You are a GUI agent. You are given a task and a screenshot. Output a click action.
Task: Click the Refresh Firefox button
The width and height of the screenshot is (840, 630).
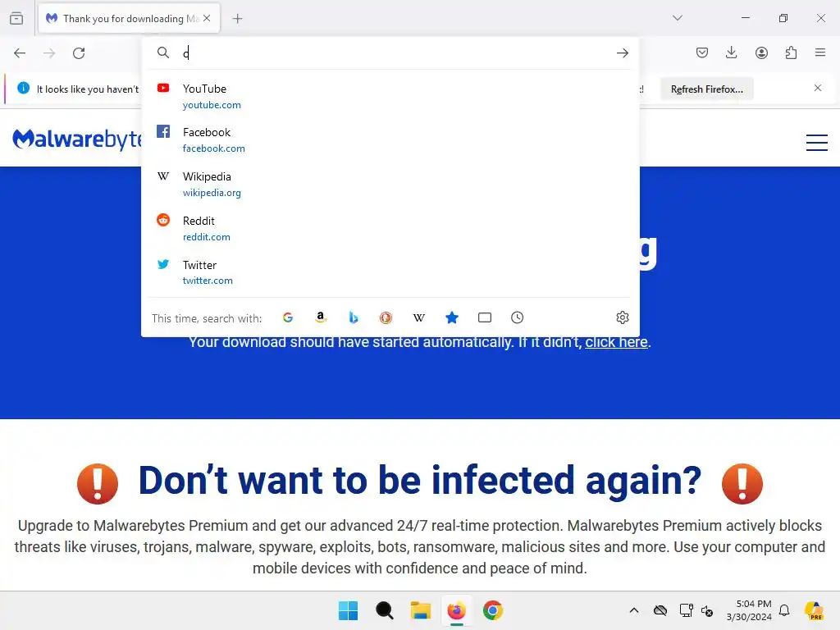pos(706,89)
